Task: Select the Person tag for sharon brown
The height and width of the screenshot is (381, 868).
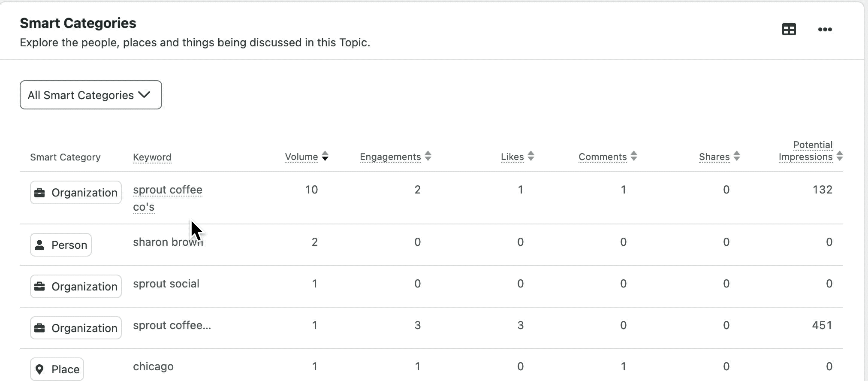Action: [61, 245]
